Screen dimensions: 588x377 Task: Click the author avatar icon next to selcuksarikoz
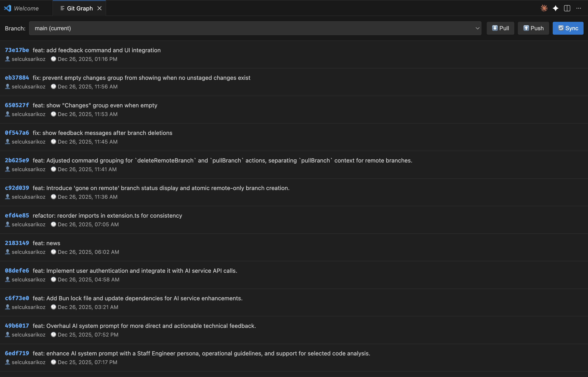click(x=7, y=59)
